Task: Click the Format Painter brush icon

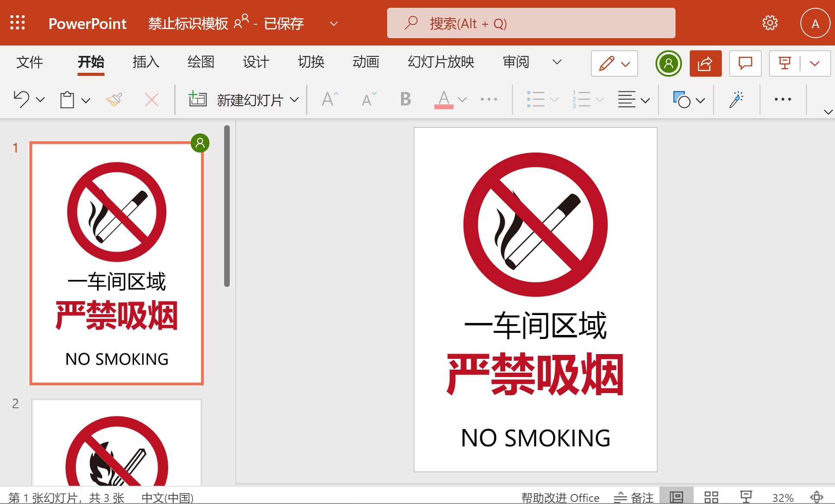Action: click(114, 100)
